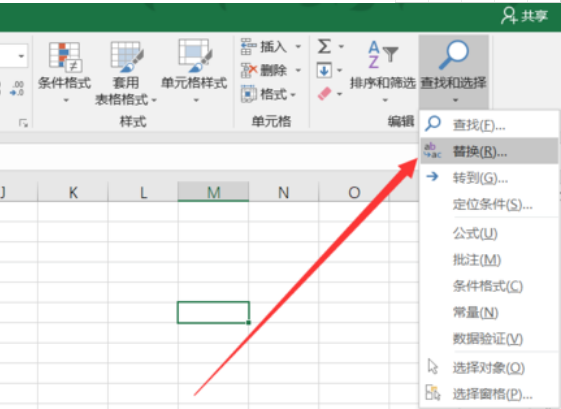Choose 替换(R)... from the menu
561x409 pixels.
pyautogui.click(x=489, y=151)
